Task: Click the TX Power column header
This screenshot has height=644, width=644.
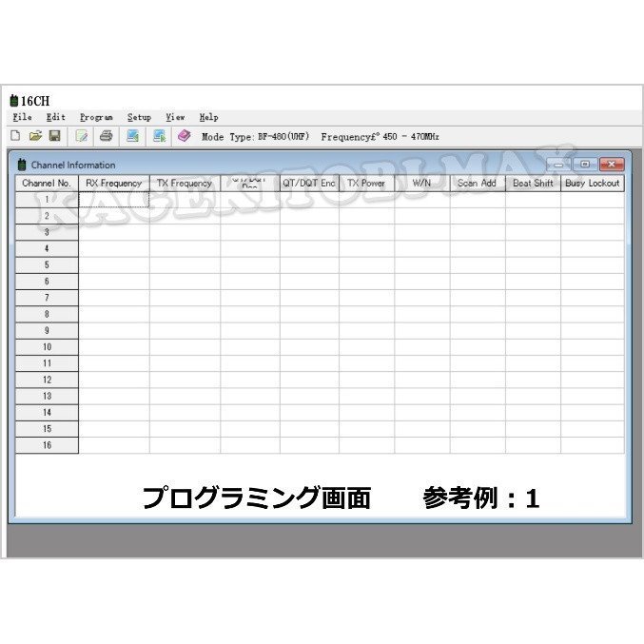Action: point(366,184)
